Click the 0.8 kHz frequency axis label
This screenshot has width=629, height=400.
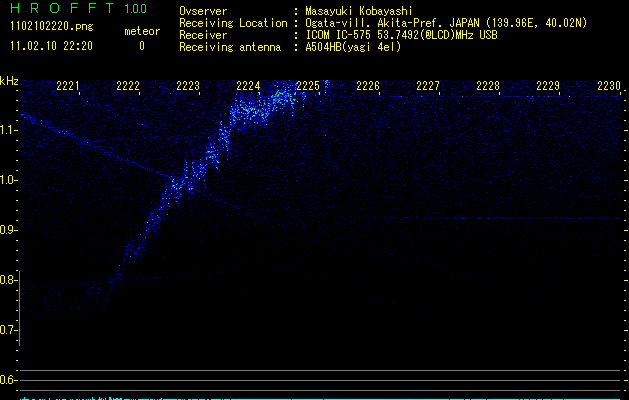coord(9,280)
